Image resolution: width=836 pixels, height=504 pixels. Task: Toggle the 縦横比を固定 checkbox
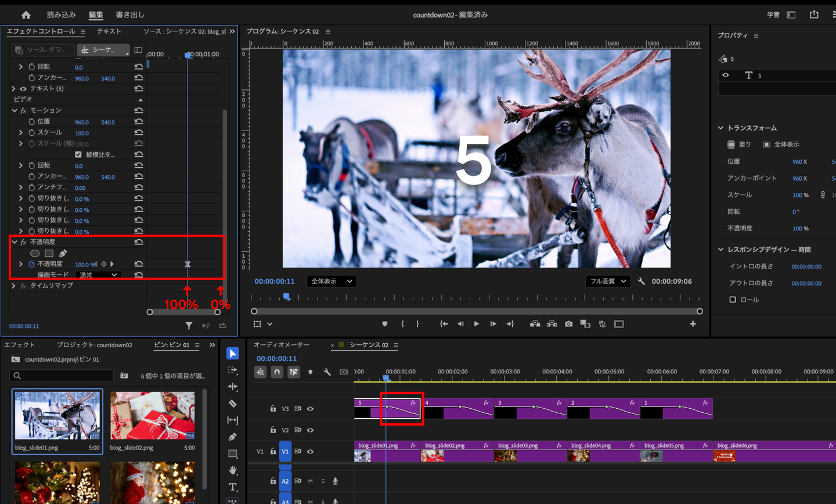78,154
